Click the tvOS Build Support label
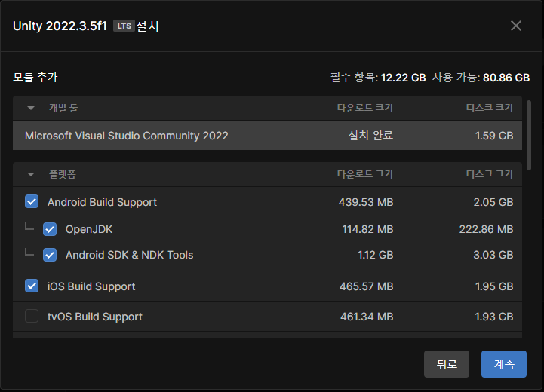The width and height of the screenshot is (544, 392). coord(95,317)
